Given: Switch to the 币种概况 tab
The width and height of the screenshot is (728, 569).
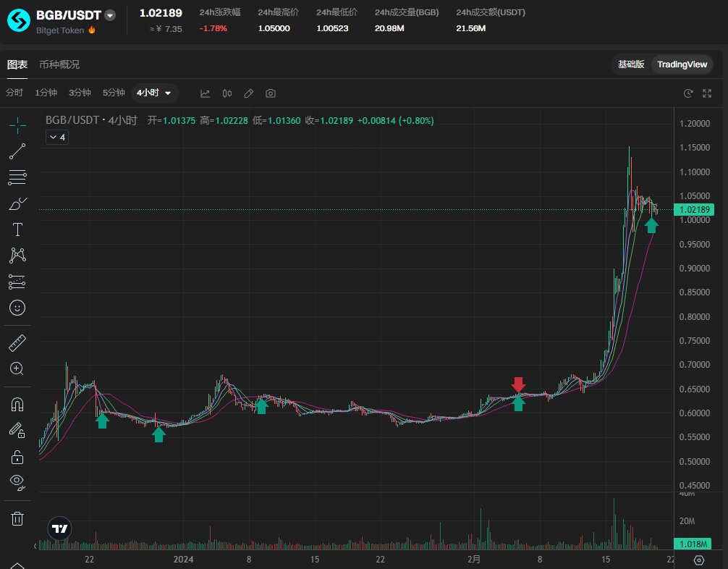Looking at the screenshot, I should pos(59,64).
